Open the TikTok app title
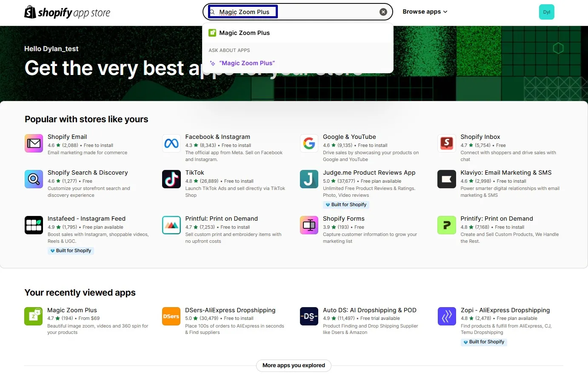588x374 pixels. [x=194, y=173]
